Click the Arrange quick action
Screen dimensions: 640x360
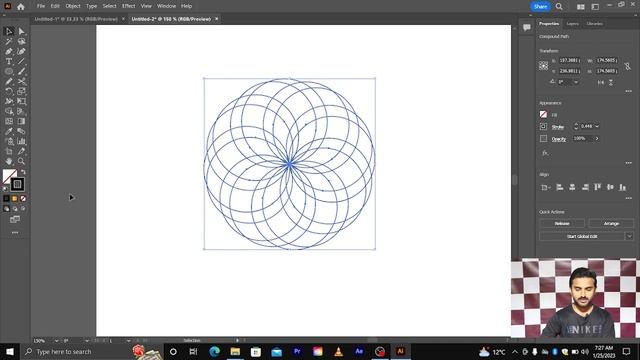(x=611, y=224)
